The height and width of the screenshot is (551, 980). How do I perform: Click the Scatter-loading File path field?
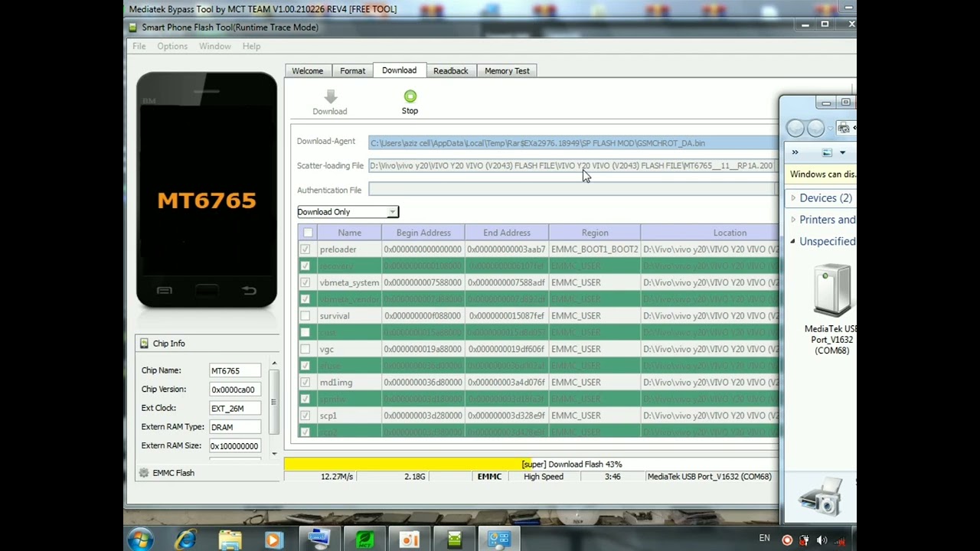tap(573, 166)
